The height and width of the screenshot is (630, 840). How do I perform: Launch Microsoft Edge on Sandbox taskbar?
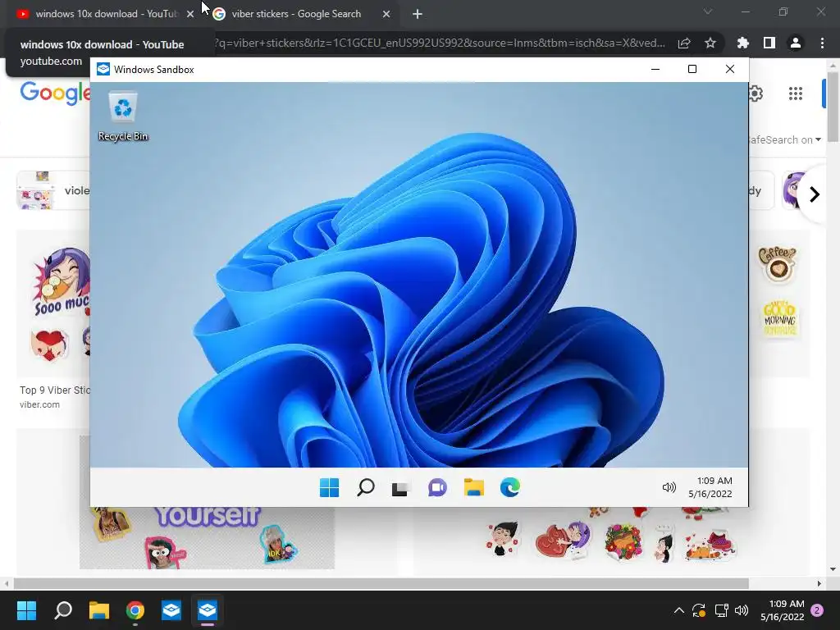pos(510,487)
